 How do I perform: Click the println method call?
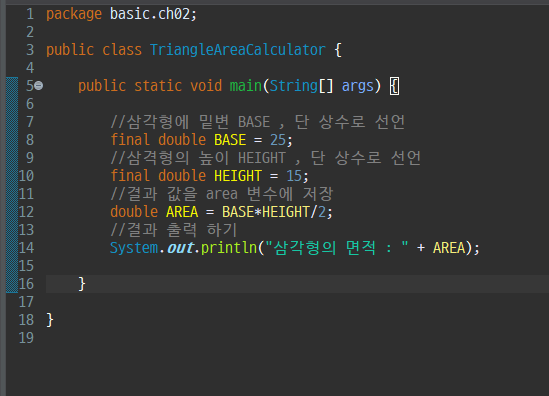[229, 248]
